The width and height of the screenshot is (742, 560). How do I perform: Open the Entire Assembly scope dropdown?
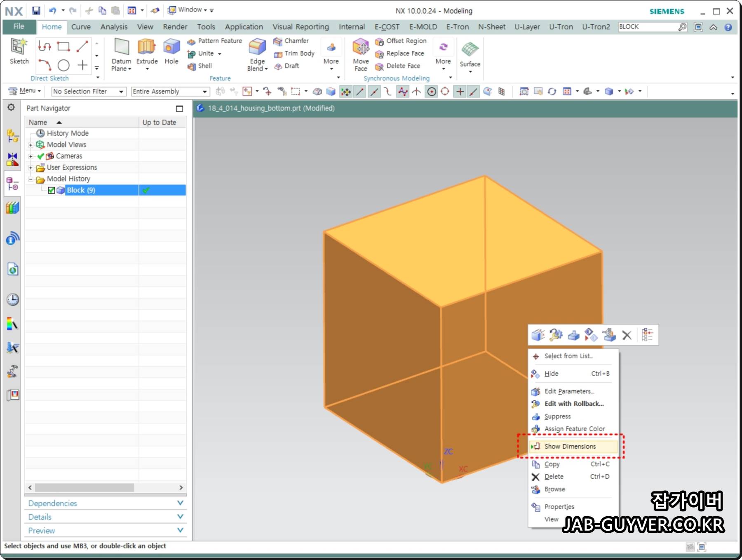click(x=170, y=92)
